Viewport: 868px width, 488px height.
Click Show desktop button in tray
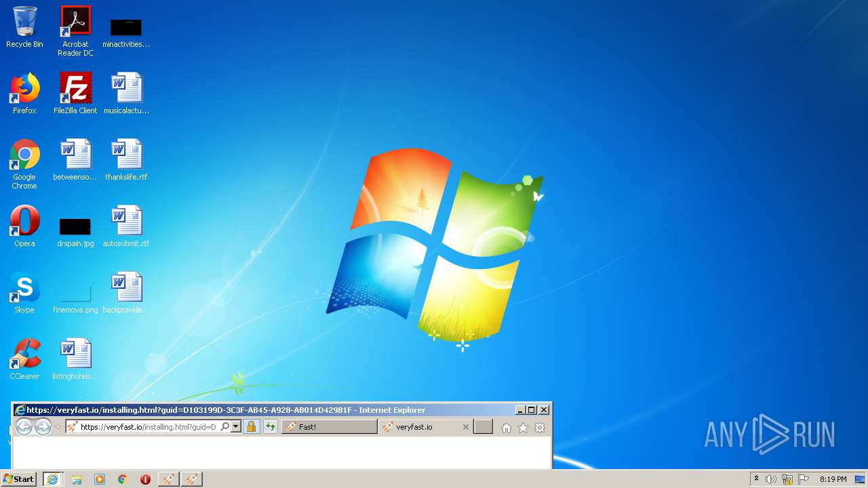pos(860,479)
